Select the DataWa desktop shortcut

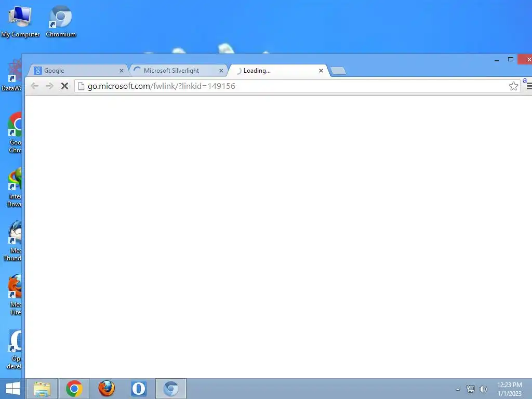12,75
